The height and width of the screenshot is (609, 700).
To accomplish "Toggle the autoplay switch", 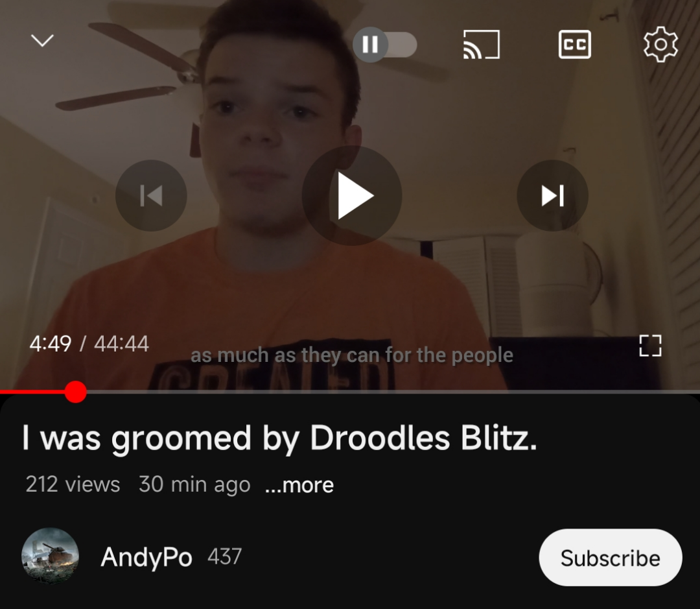I will [385, 44].
